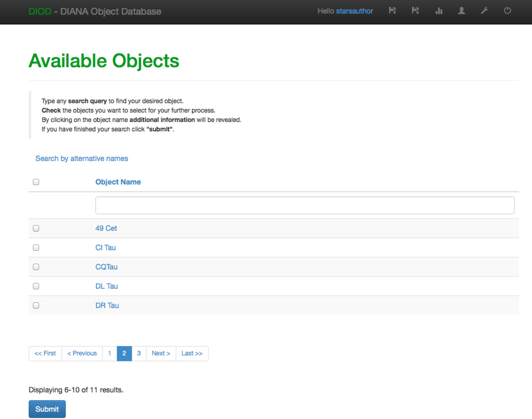Check the select-all checkbox in header

tap(36, 182)
